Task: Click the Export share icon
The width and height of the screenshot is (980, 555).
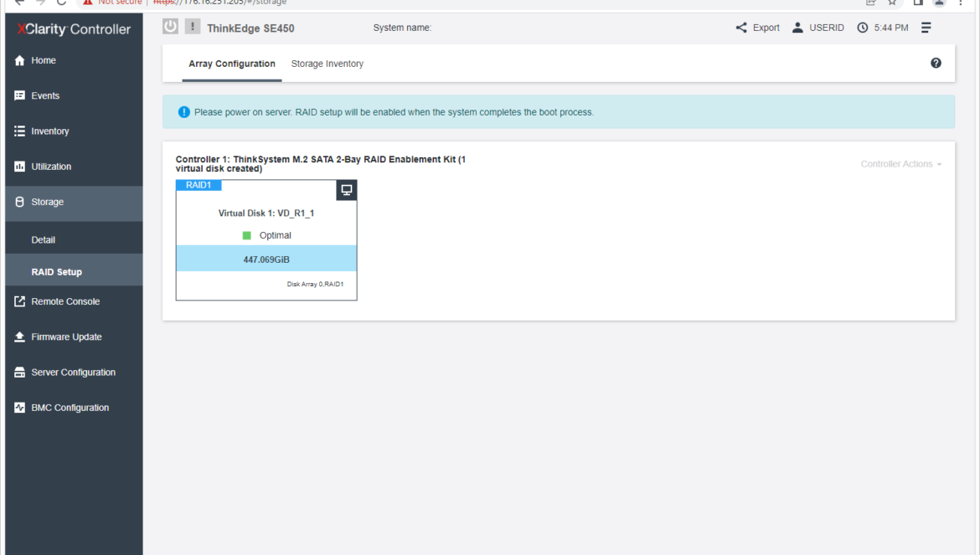Action: point(741,28)
